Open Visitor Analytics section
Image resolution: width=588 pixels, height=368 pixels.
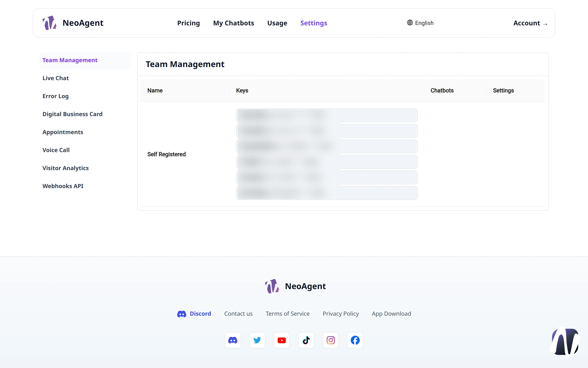point(65,168)
